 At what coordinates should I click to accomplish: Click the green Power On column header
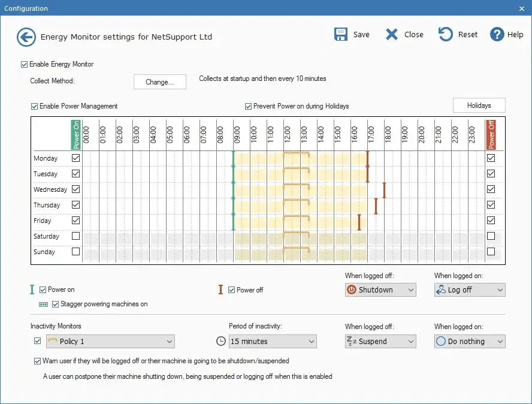(x=75, y=134)
